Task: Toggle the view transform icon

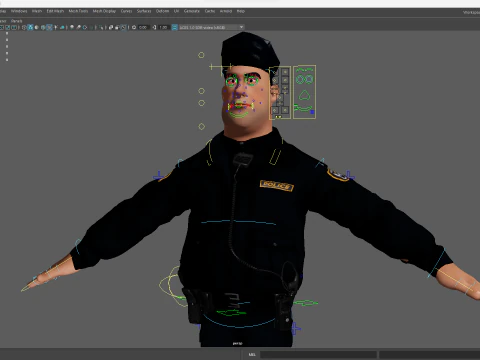Action: [x=174, y=27]
